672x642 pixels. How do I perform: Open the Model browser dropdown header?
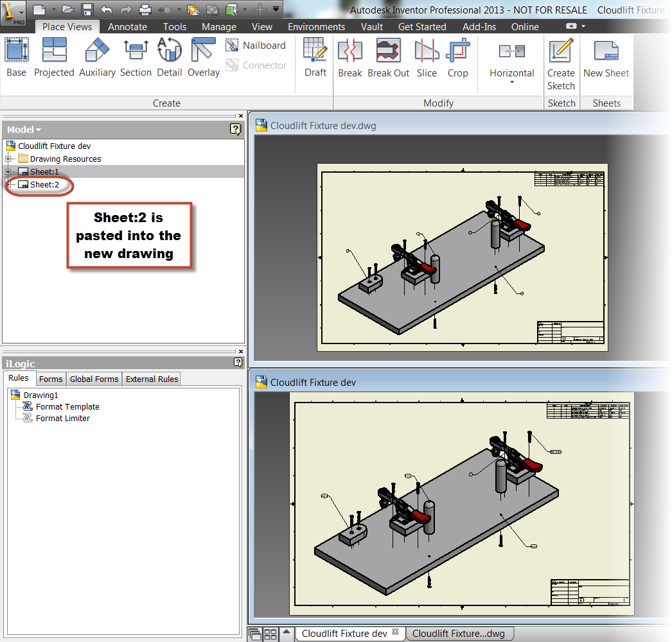24,129
